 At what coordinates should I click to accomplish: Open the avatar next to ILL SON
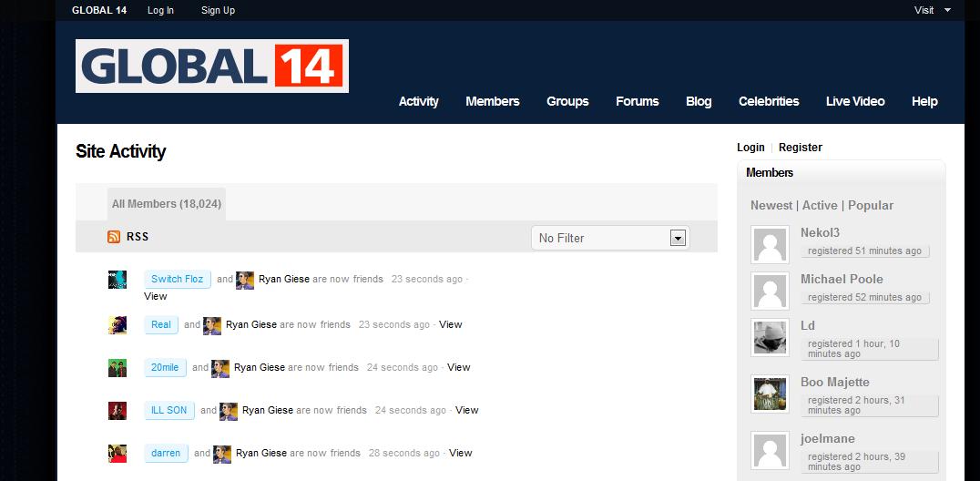[x=117, y=411]
